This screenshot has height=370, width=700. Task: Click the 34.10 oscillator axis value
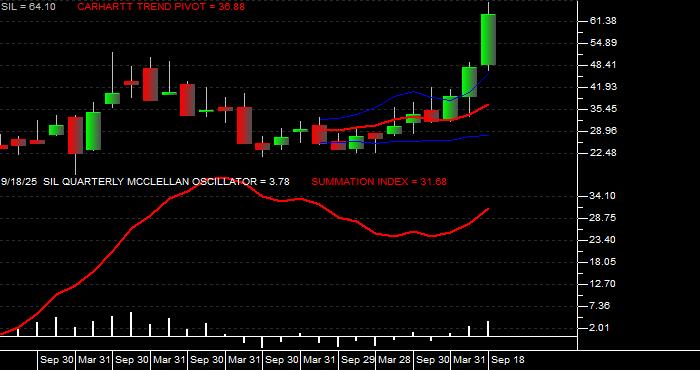[603, 196]
